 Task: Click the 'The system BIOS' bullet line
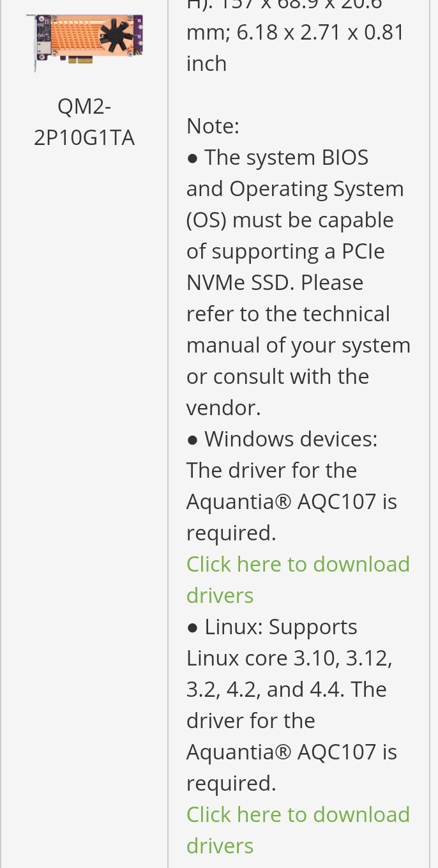point(277,157)
